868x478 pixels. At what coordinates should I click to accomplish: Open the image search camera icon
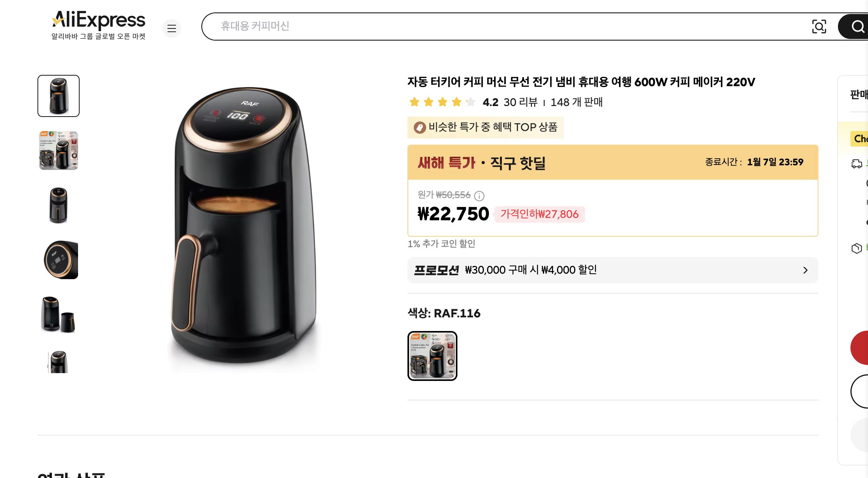tap(819, 26)
